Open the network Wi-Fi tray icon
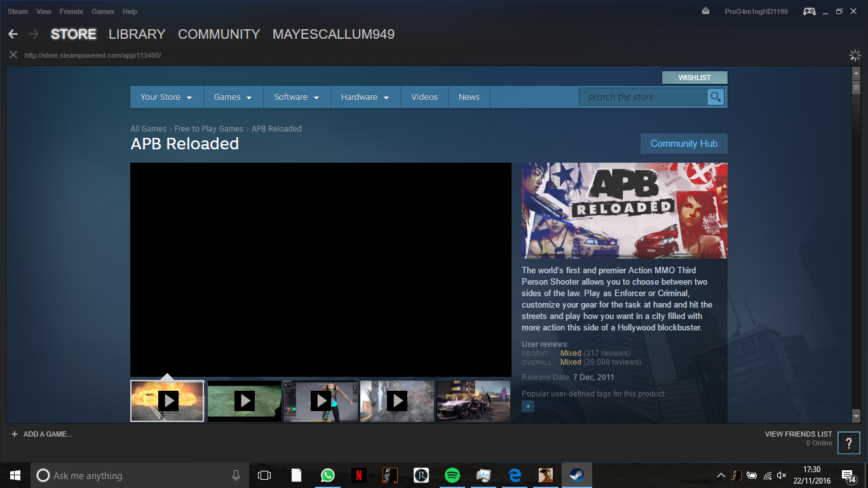868x488 pixels. coord(768,475)
